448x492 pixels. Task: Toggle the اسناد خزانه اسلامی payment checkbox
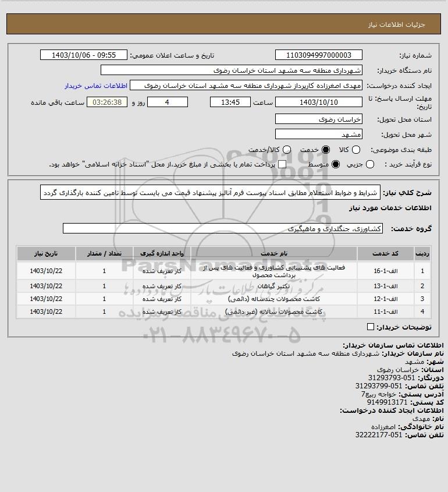pyautogui.click(x=282, y=164)
